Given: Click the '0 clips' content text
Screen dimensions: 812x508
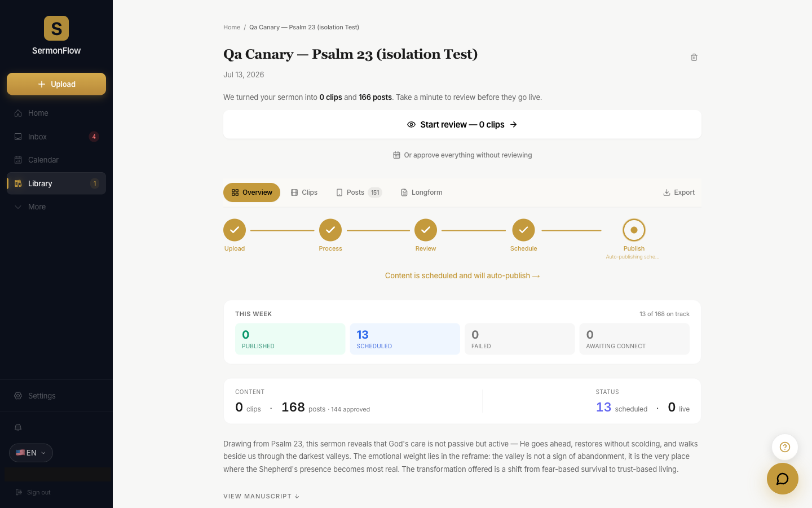Looking at the screenshot, I should 248,408.
